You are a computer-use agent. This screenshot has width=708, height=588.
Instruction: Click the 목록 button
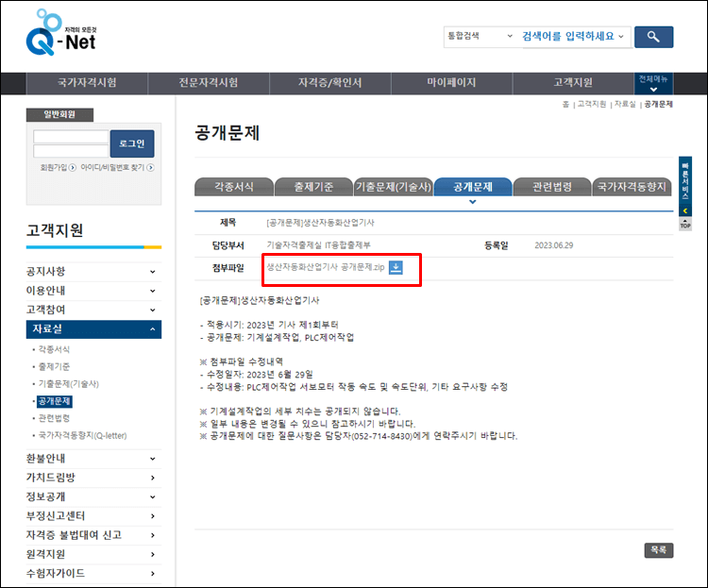coord(658,550)
